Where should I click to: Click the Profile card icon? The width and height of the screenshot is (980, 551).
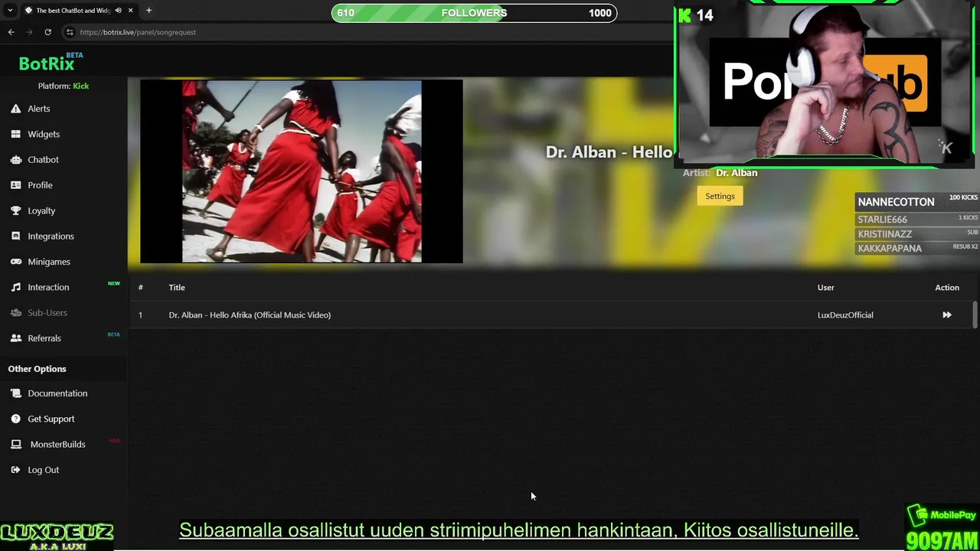15,185
